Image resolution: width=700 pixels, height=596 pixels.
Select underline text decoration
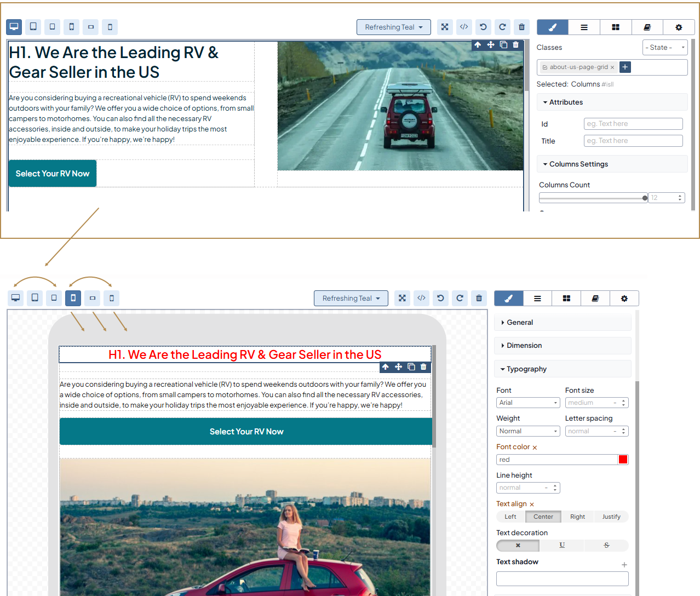pos(562,545)
